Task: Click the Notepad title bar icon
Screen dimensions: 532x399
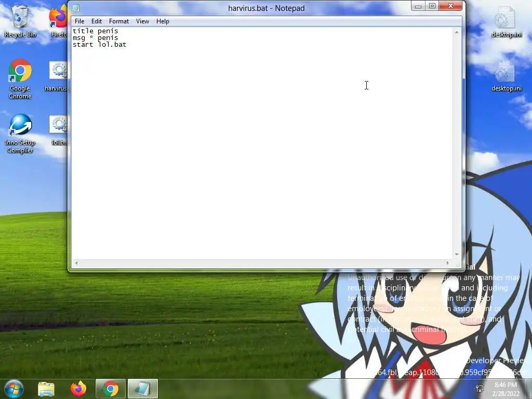Action: coord(76,8)
